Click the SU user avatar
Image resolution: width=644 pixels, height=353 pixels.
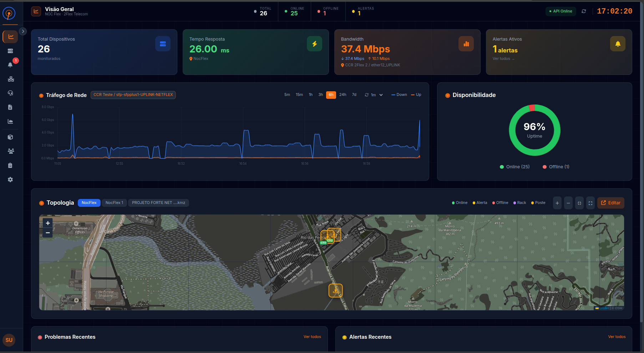(9, 340)
